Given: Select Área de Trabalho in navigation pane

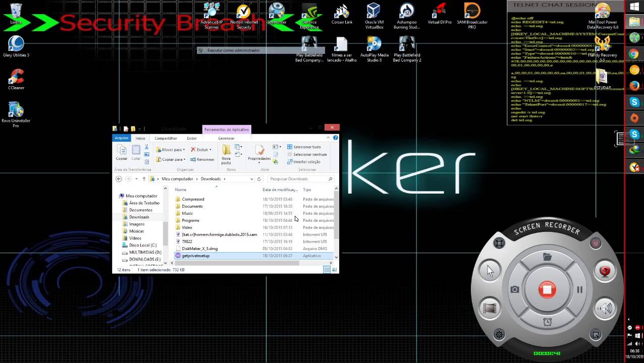Looking at the screenshot, I should tap(144, 203).
